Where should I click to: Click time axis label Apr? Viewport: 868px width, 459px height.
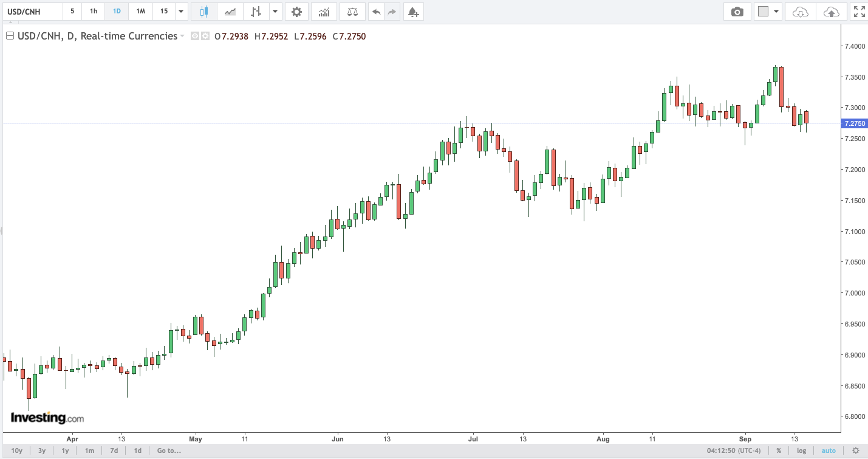pos(72,438)
